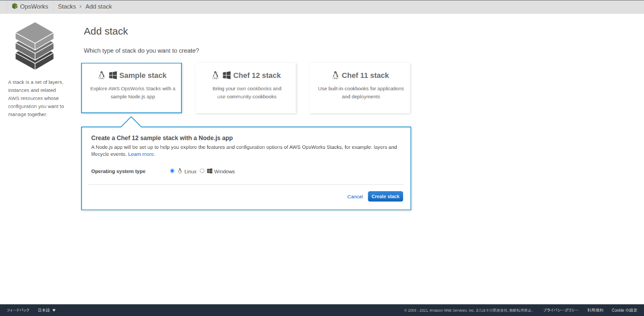Select the Windows operating system radio button
This screenshot has width=644, height=316.
[x=202, y=171]
